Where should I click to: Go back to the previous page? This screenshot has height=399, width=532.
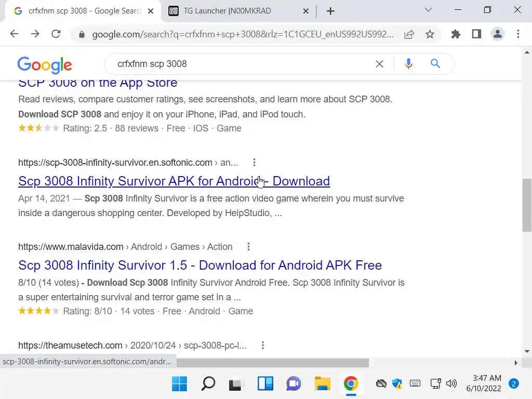tap(14, 34)
